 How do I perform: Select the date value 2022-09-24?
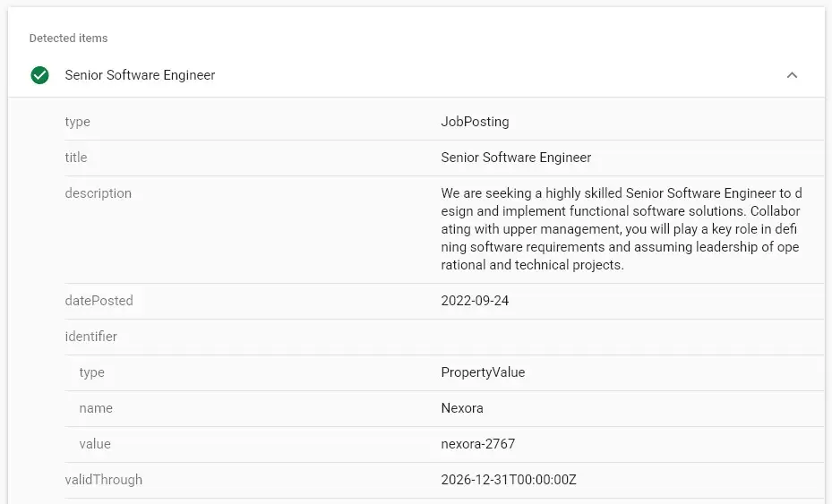pyautogui.click(x=475, y=301)
